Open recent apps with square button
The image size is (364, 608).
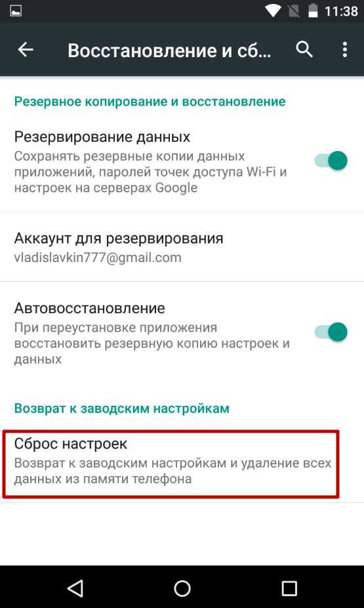289,588
